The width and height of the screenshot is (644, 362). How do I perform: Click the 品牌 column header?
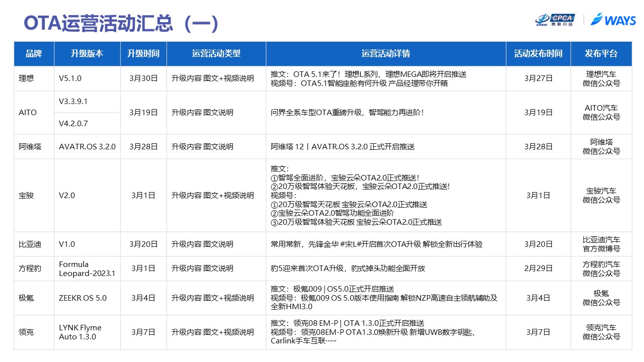pyautogui.click(x=34, y=53)
